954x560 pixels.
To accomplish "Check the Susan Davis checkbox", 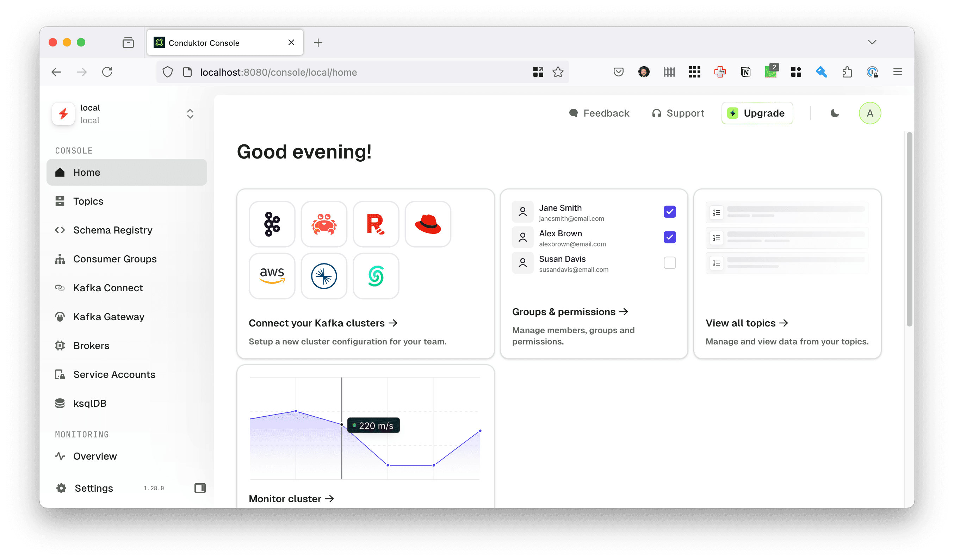I will (670, 263).
